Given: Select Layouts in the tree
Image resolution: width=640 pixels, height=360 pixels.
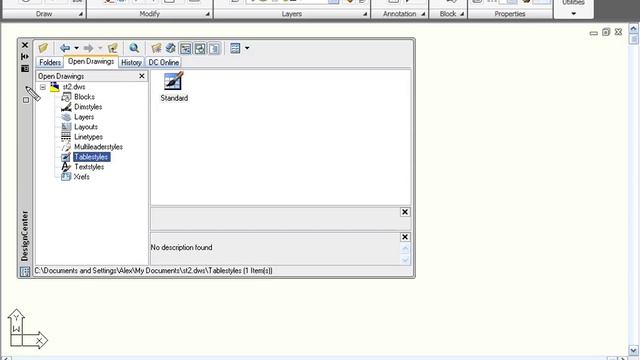Looking at the screenshot, I should coord(86,127).
